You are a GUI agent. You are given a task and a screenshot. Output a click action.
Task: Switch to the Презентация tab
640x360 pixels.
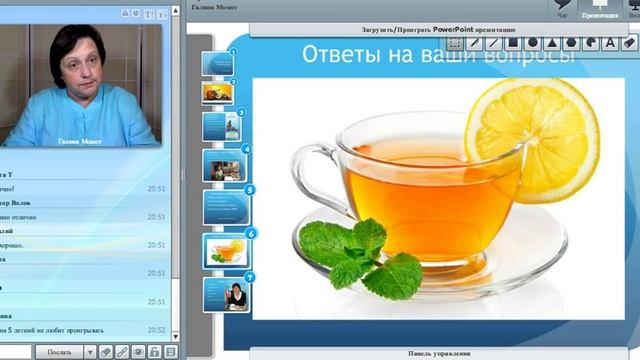(600, 9)
